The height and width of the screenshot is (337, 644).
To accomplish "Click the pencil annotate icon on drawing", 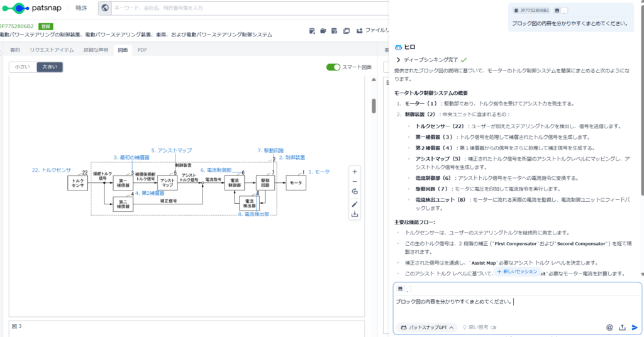I will tap(355, 203).
